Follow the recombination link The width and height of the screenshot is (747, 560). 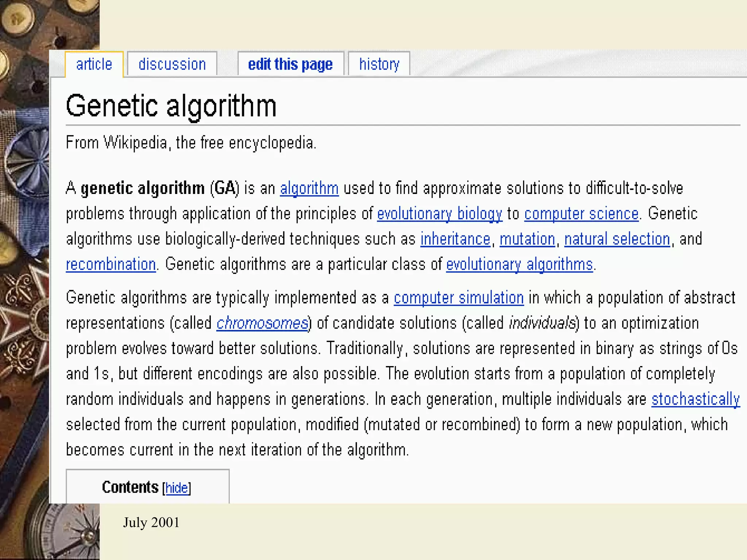click(x=111, y=264)
